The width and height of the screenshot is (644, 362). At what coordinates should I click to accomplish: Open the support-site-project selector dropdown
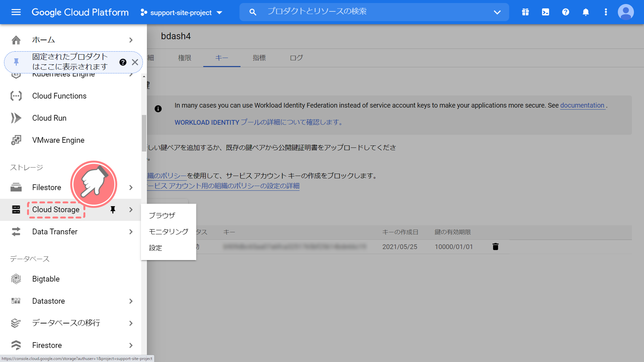(x=182, y=13)
